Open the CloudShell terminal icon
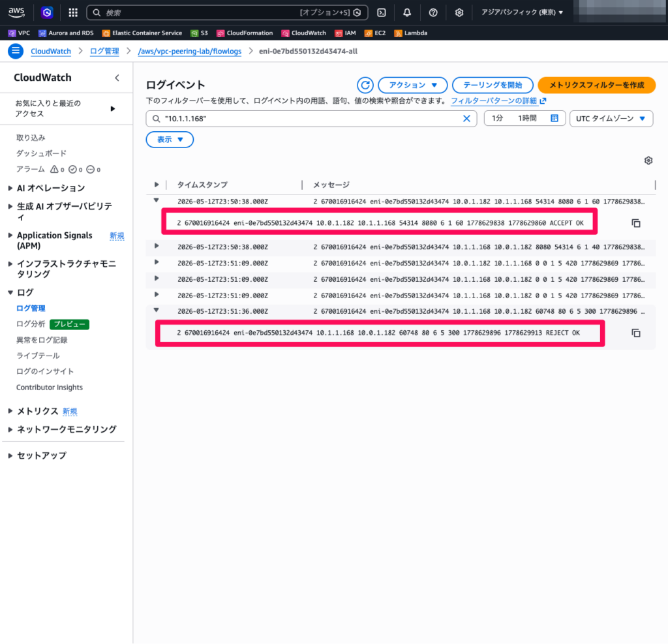668x644 pixels. (382, 13)
